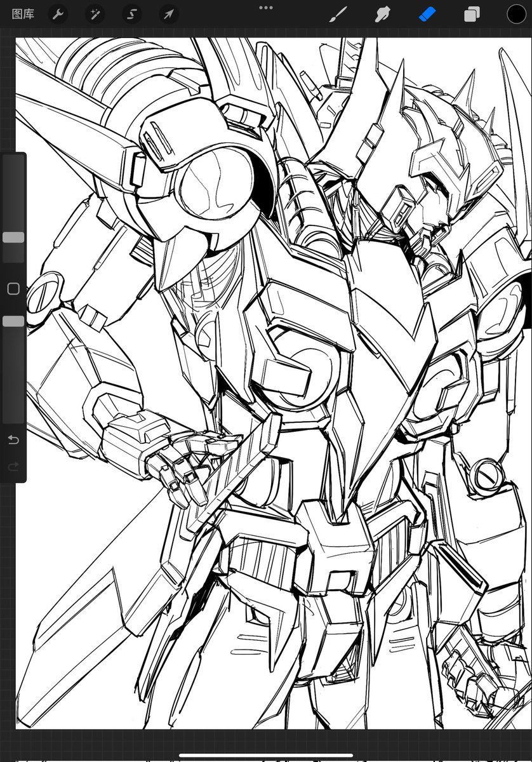Open the Layers panel

coord(472,14)
